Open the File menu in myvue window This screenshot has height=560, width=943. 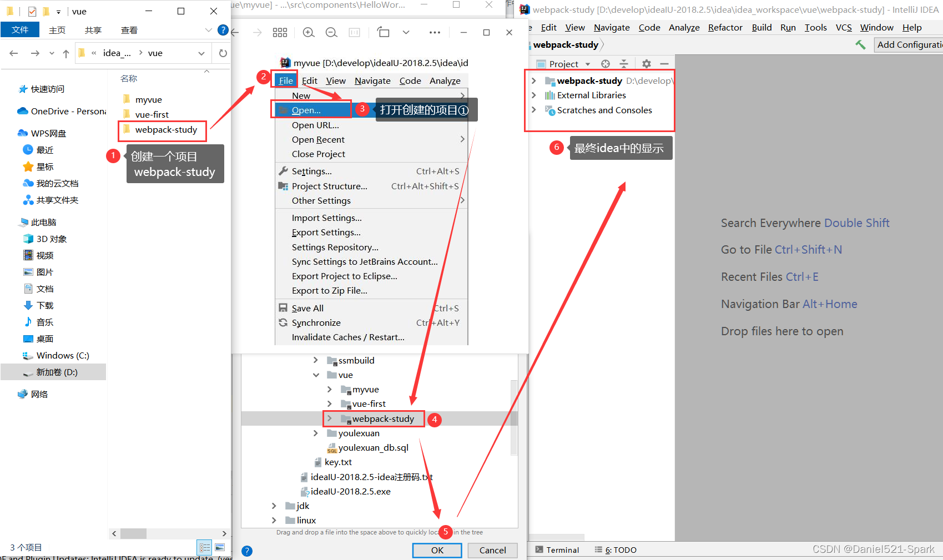coord(286,80)
